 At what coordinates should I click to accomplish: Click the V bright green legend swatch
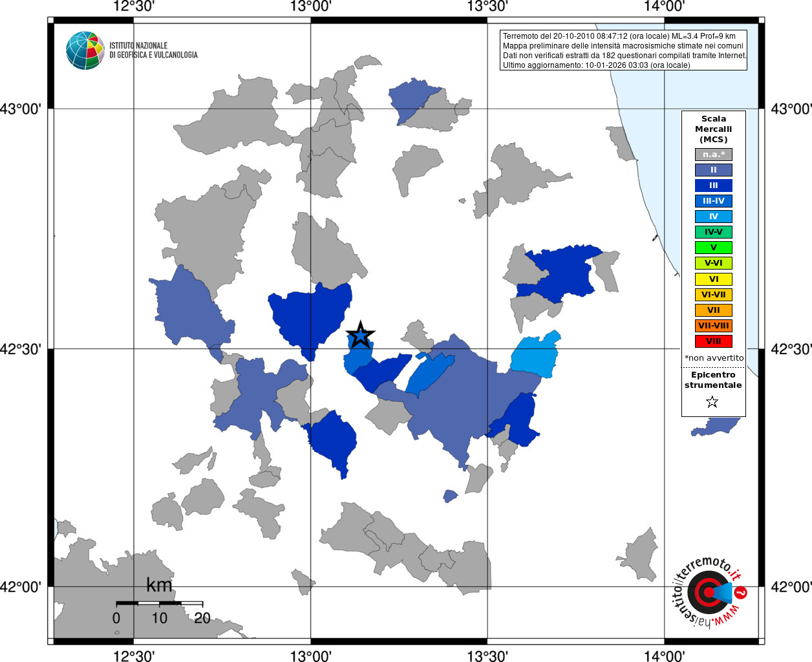[714, 248]
